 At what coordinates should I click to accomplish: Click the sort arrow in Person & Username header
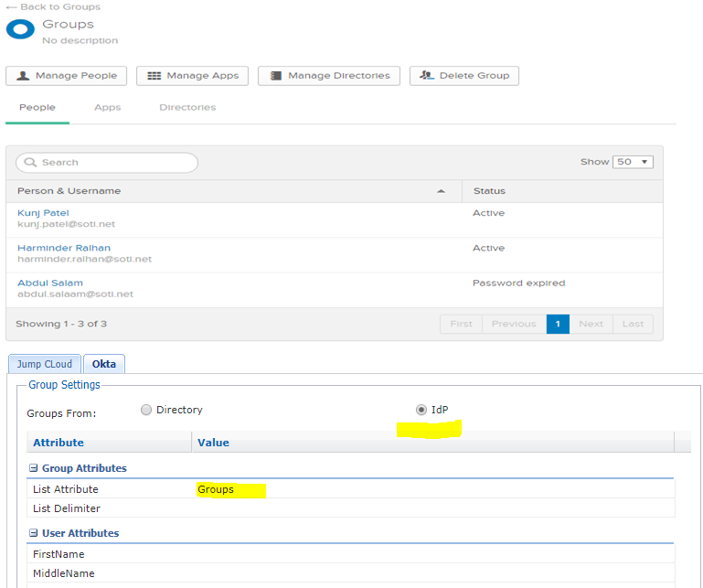pos(442,191)
